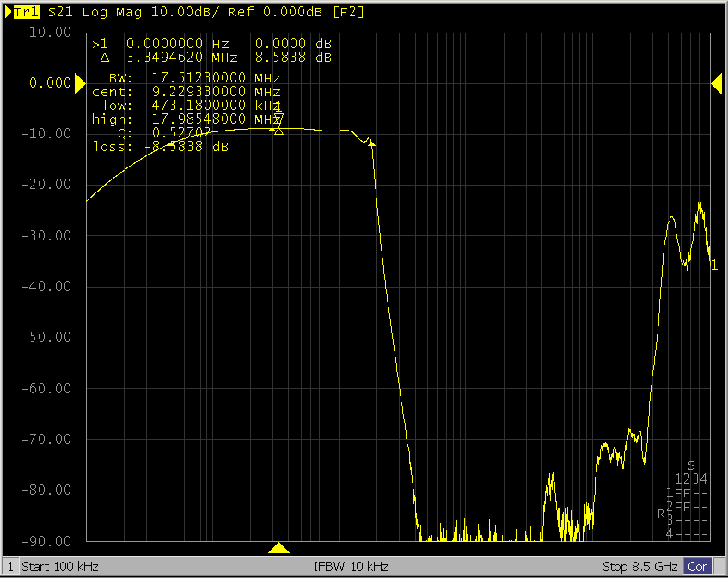
Task: Click the marker triangle on the bottom frequency axis
Action: coord(278,548)
